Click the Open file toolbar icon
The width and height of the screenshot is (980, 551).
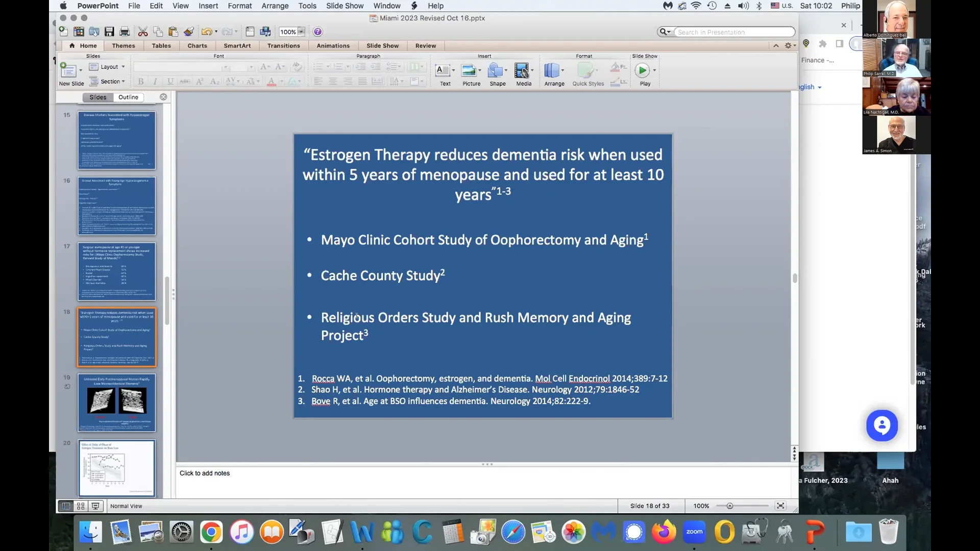(x=94, y=32)
